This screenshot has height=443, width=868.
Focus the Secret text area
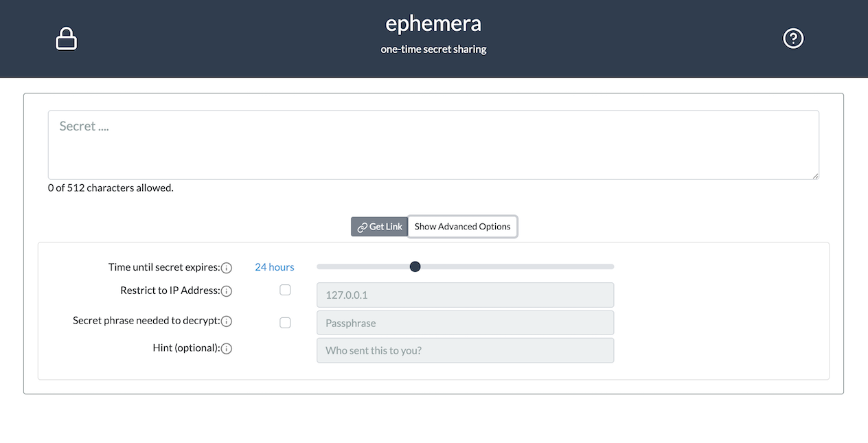[433, 145]
